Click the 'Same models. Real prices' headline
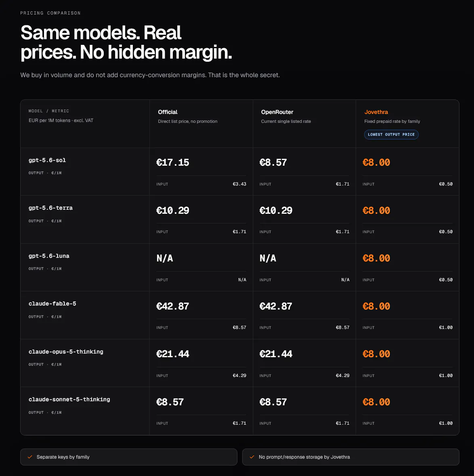The image size is (474, 476). pos(126,42)
